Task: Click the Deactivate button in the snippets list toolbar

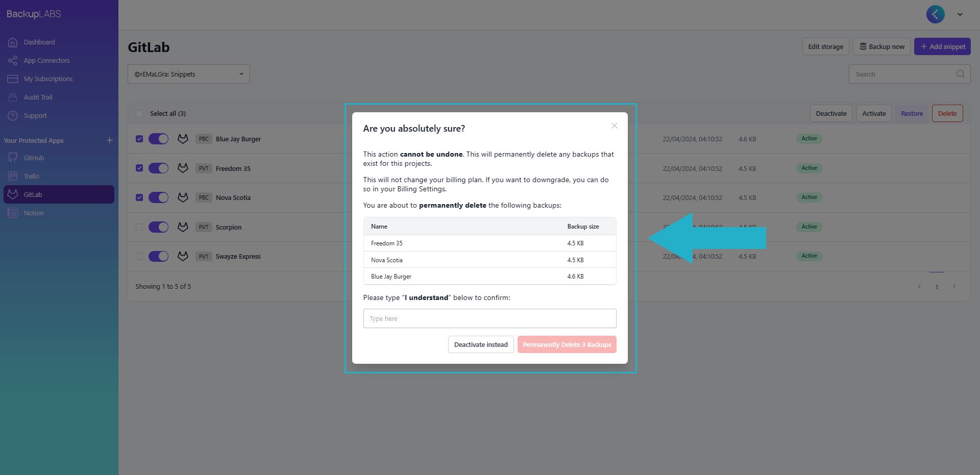Action: click(831, 113)
